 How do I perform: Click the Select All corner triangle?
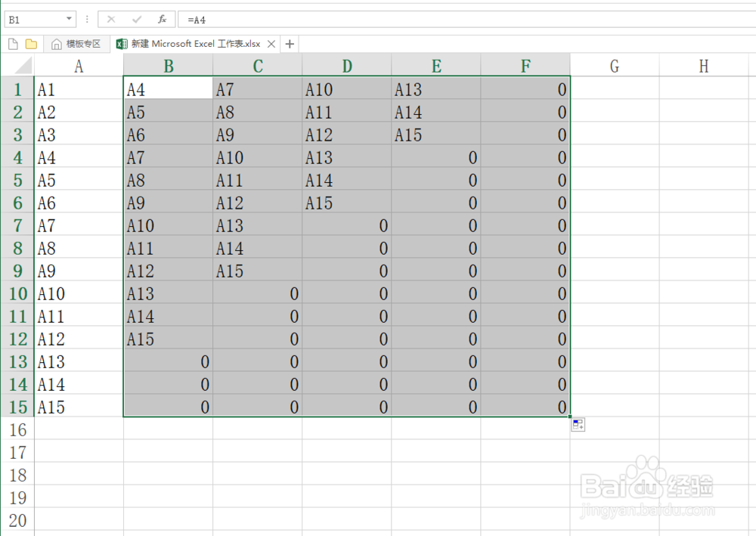(22, 66)
